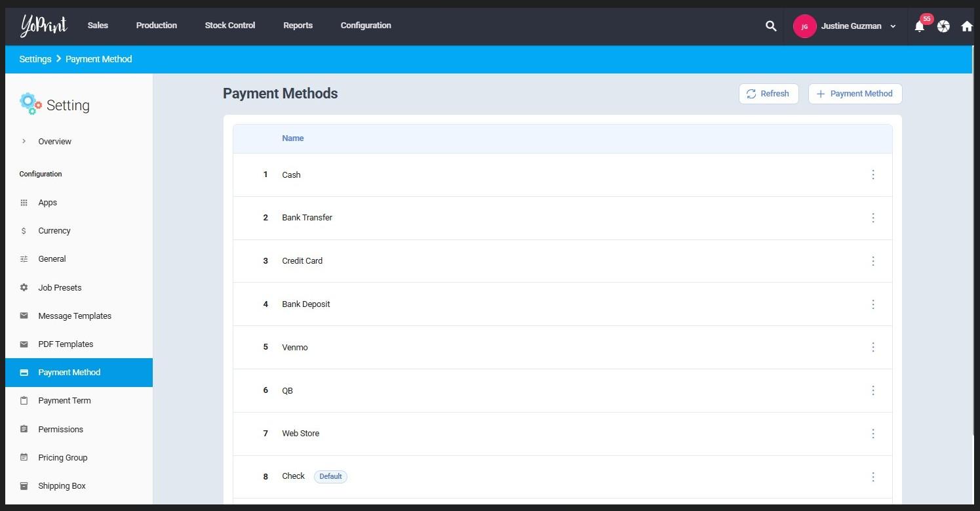980x511 pixels.
Task: Open three-dot menu for Venmo row
Action: point(872,347)
